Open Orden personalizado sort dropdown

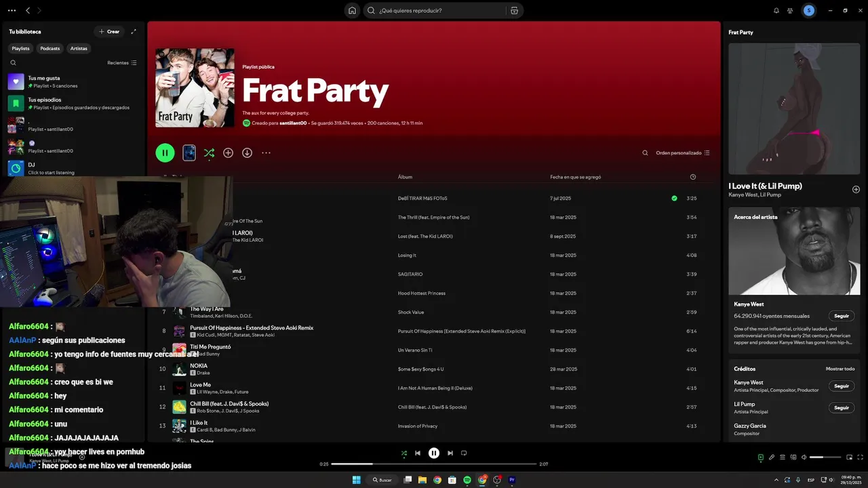tap(683, 152)
